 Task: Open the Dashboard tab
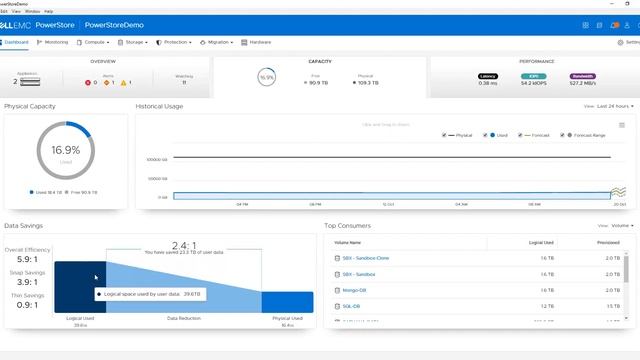(x=15, y=42)
